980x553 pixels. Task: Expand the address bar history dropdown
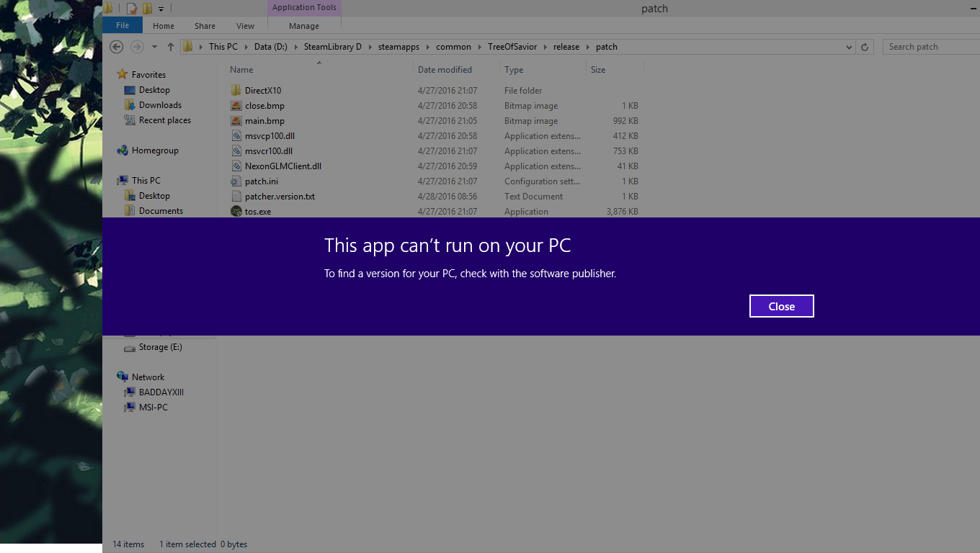(x=848, y=47)
